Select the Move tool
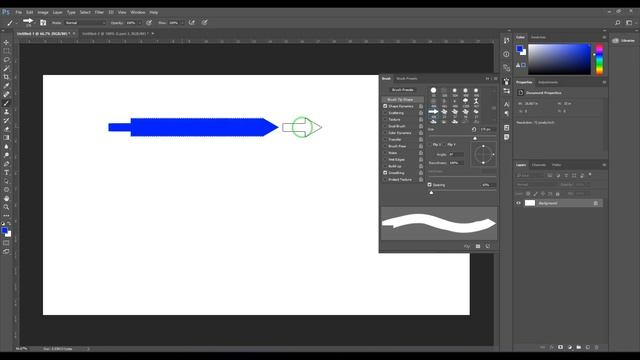 [6, 42]
